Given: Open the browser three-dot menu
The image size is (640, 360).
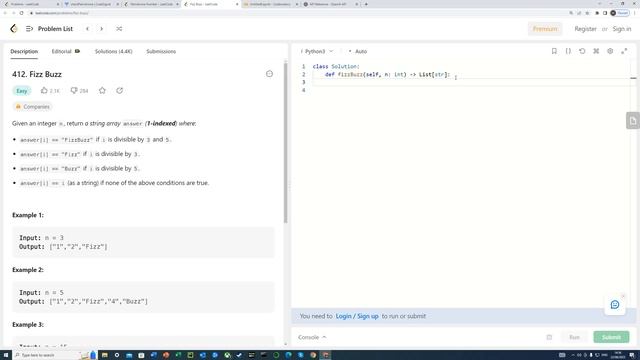Looking at the screenshot, I should tap(634, 13).
